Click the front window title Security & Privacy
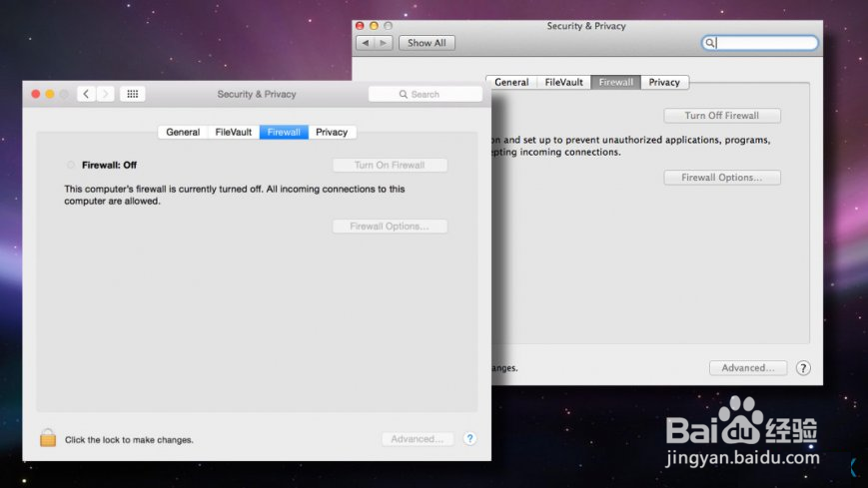This screenshot has height=488, width=868. tap(257, 94)
